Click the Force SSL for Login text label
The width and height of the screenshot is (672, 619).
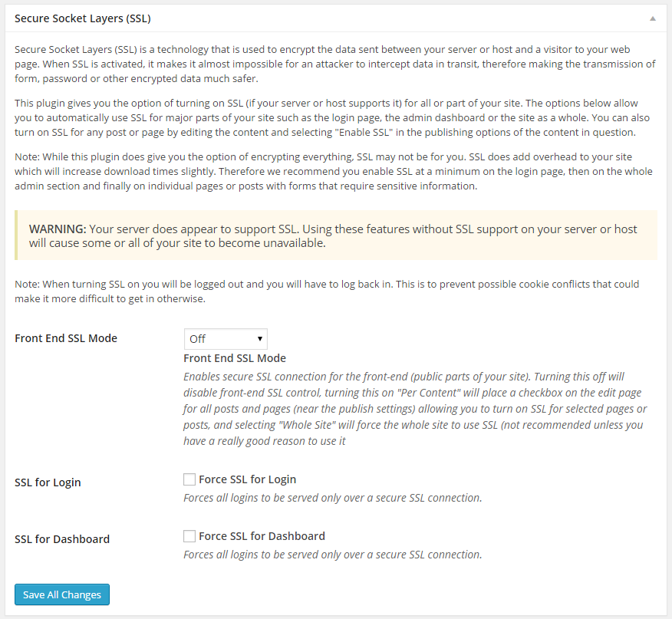point(247,479)
